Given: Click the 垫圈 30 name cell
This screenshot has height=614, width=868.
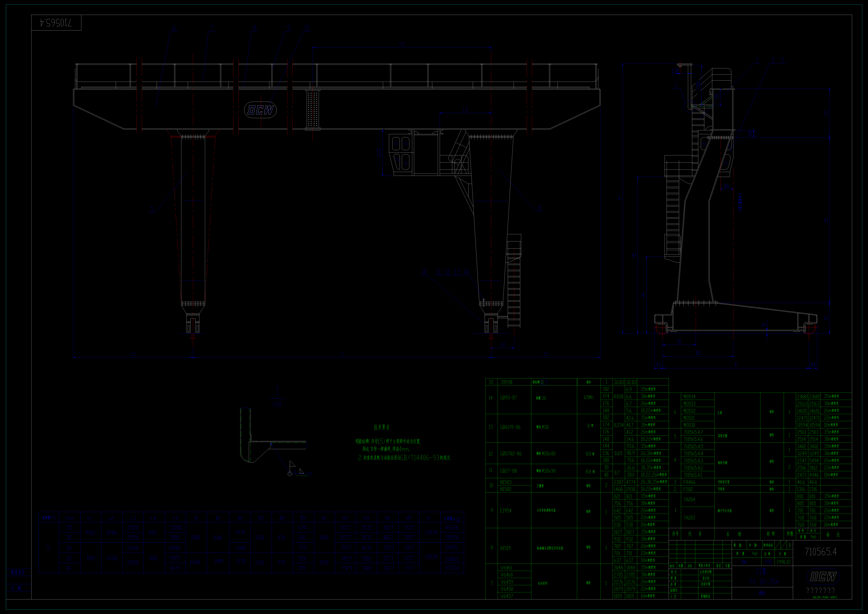Looking at the screenshot, I should coord(541,398).
